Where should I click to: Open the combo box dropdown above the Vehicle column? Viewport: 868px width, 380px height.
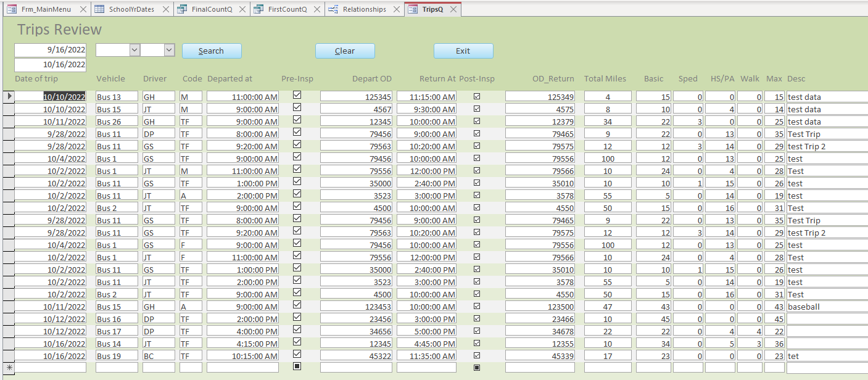pyautogui.click(x=134, y=50)
